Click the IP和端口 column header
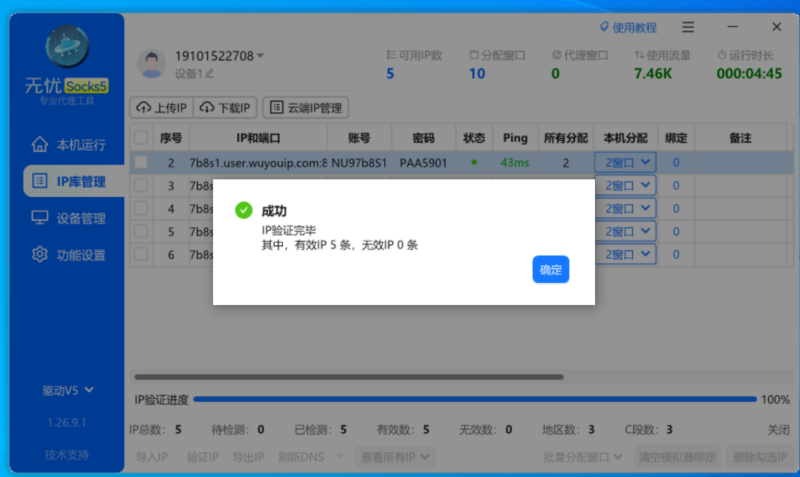 258,138
